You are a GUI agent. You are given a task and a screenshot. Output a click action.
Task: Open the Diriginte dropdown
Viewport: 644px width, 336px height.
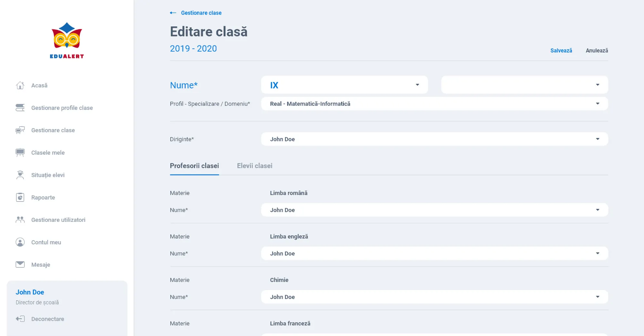[434, 139]
